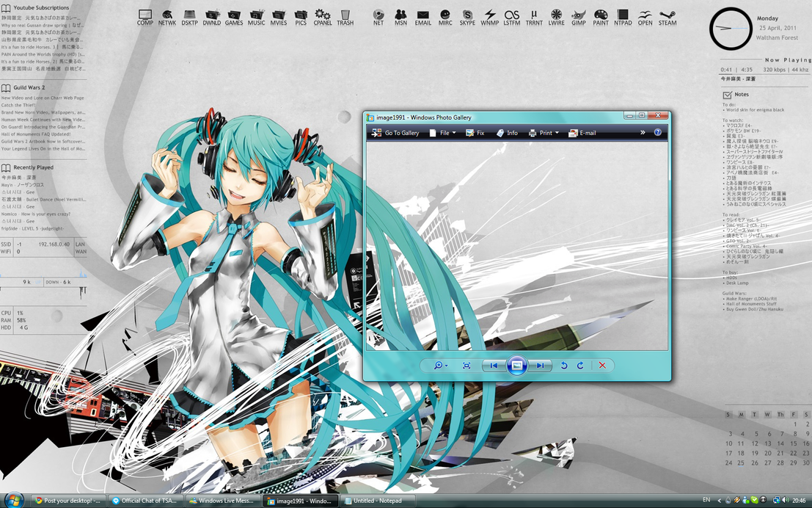The height and width of the screenshot is (508, 812).
Task: Expand the toolbar overflow chevron
Action: tap(643, 132)
